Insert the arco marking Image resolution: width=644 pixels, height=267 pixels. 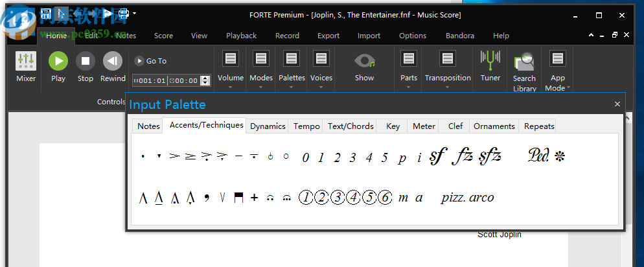[x=481, y=198]
